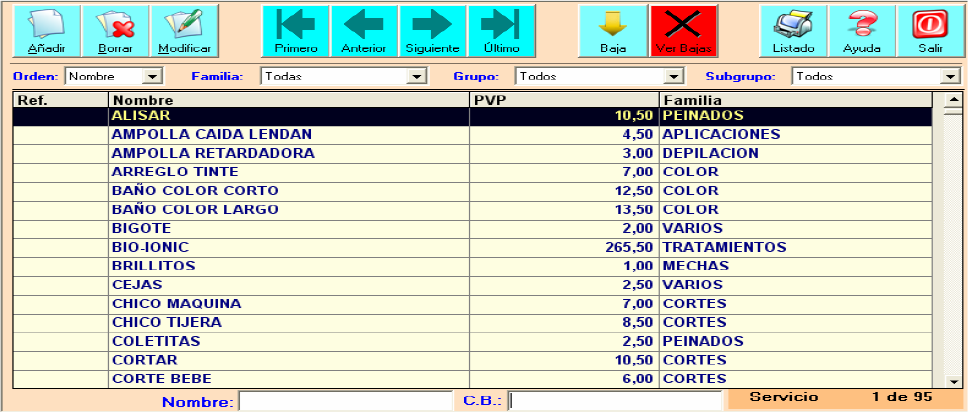Click scrollbar up arrow of the list
The height and width of the screenshot is (415, 968).
coord(953,99)
